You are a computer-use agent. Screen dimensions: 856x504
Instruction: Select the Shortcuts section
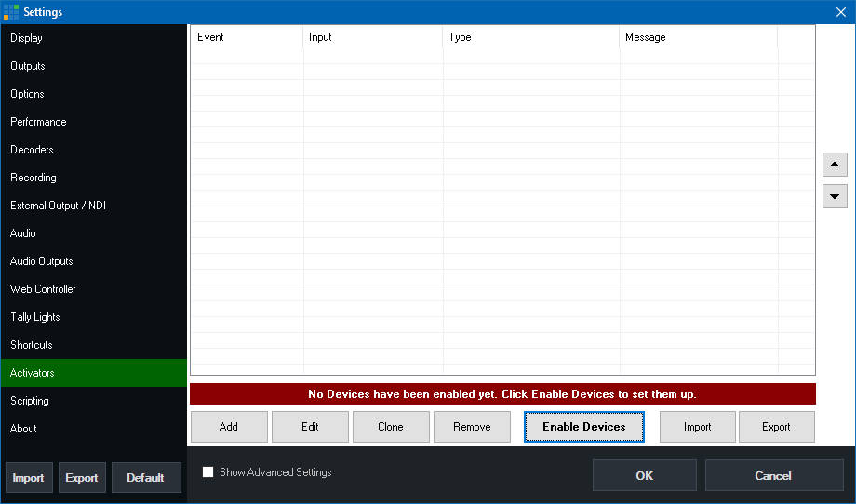pos(32,345)
